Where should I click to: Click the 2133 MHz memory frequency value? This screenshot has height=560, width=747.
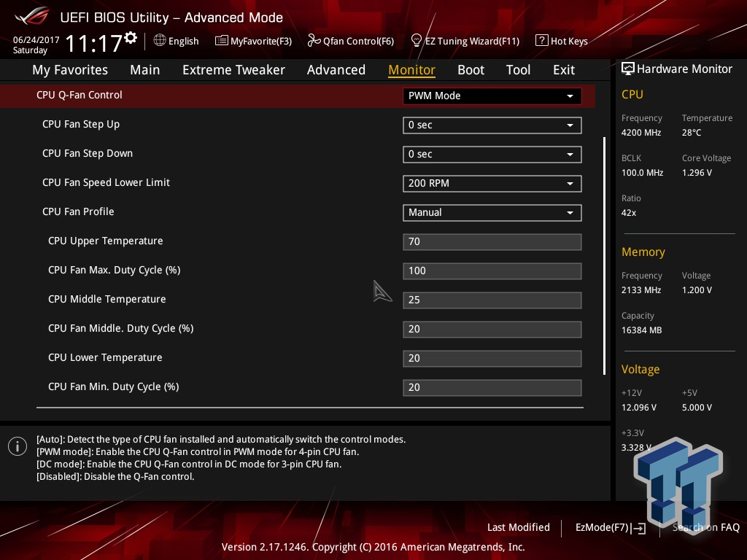click(640, 290)
